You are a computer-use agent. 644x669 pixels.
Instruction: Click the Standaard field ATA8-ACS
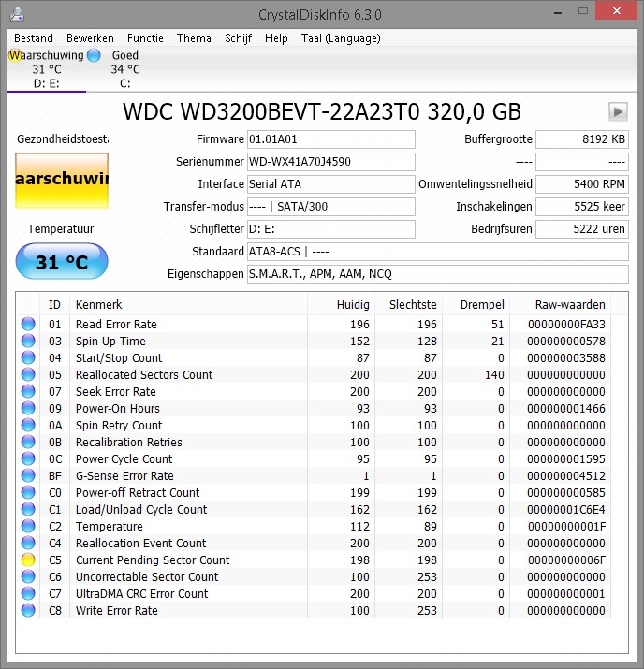(x=438, y=252)
